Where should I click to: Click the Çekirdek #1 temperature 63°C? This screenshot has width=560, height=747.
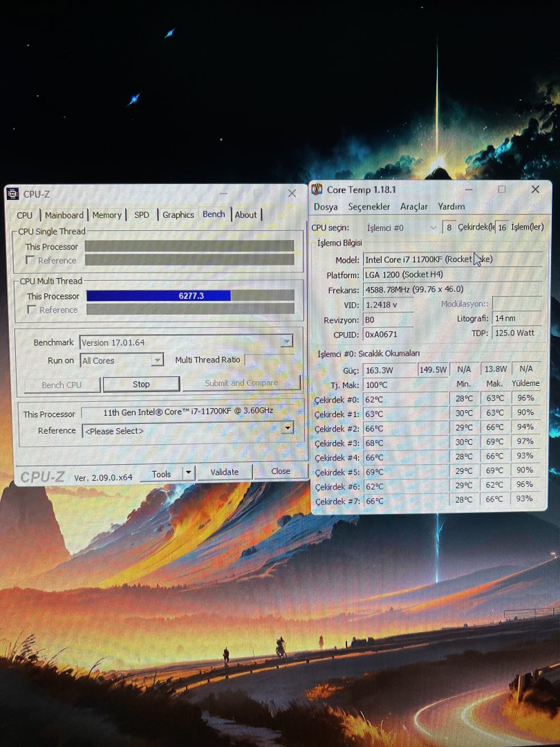406,414
